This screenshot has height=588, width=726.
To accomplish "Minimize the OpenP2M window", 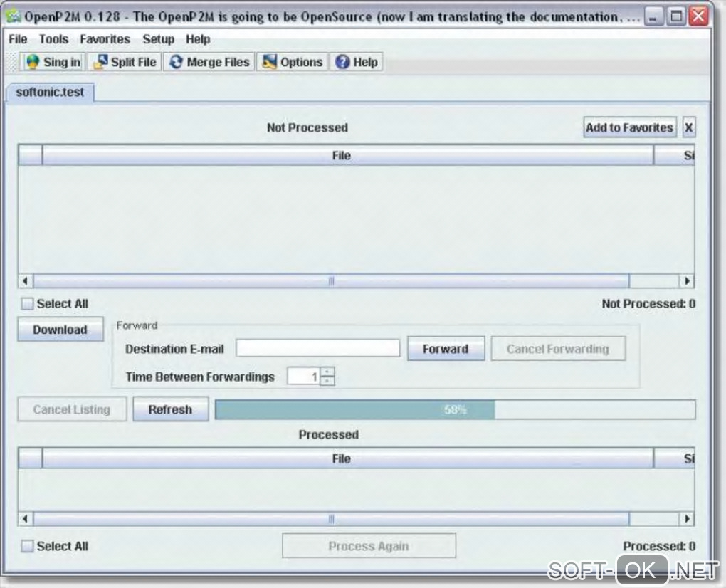I will click(x=653, y=17).
